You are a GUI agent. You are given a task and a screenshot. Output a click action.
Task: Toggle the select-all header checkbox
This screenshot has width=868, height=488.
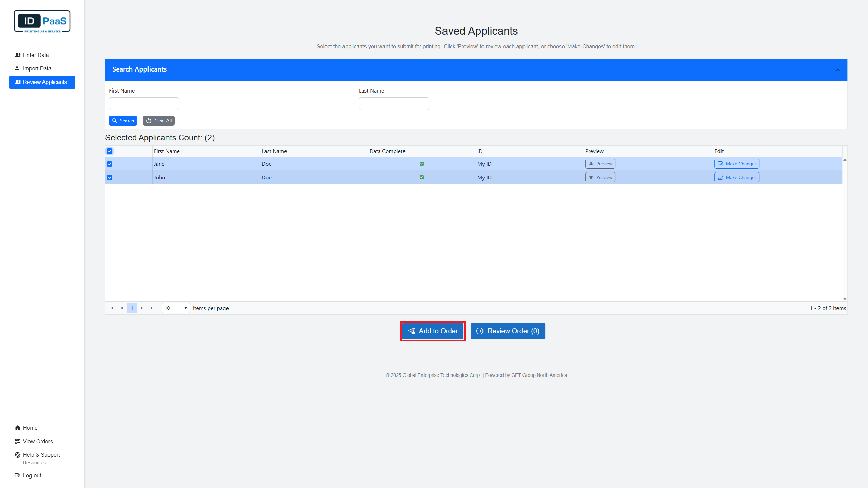tap(110, 151)
